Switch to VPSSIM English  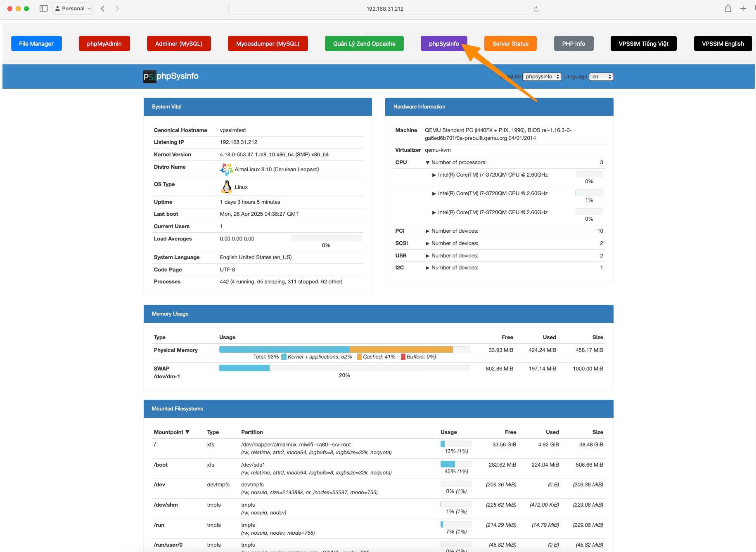(723, 43)
